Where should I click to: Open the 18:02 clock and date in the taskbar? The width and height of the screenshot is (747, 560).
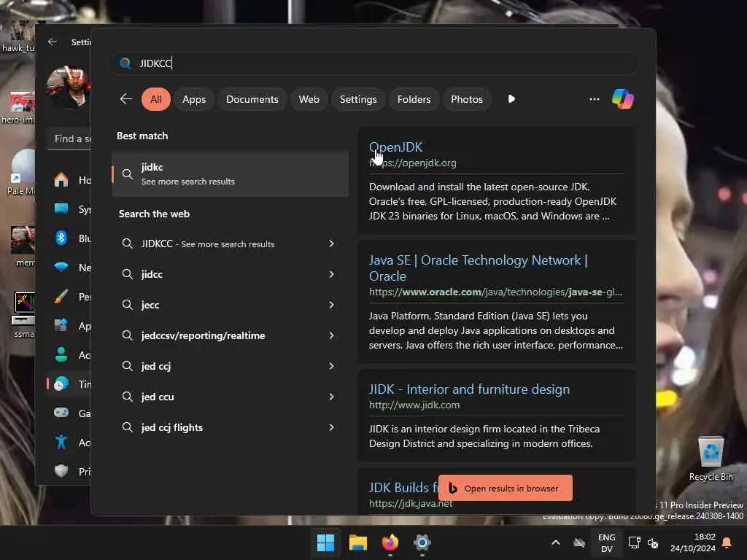[x=693, y=542]
